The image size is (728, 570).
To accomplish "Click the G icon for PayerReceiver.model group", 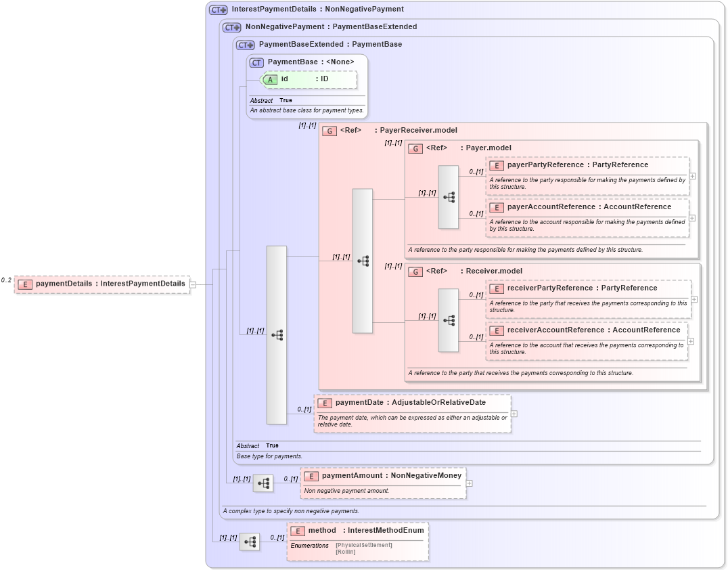I will click(329, 131).
